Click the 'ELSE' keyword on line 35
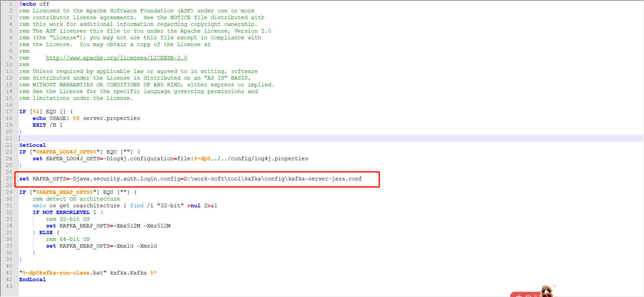Screen dimensions: 644x297 click(46, 232)
